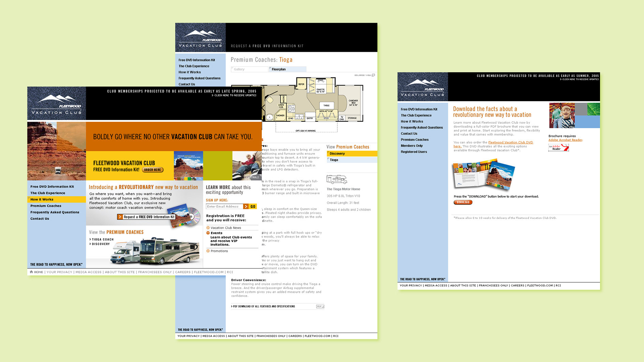Open The Club Experience in the home page sidebar
Viewport: 644px width, 362px height.
pyautogui.click(x=48, y=193)
